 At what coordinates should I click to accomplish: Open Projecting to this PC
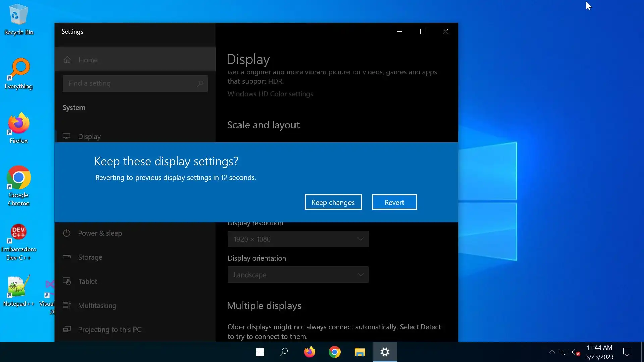[109, 330]
